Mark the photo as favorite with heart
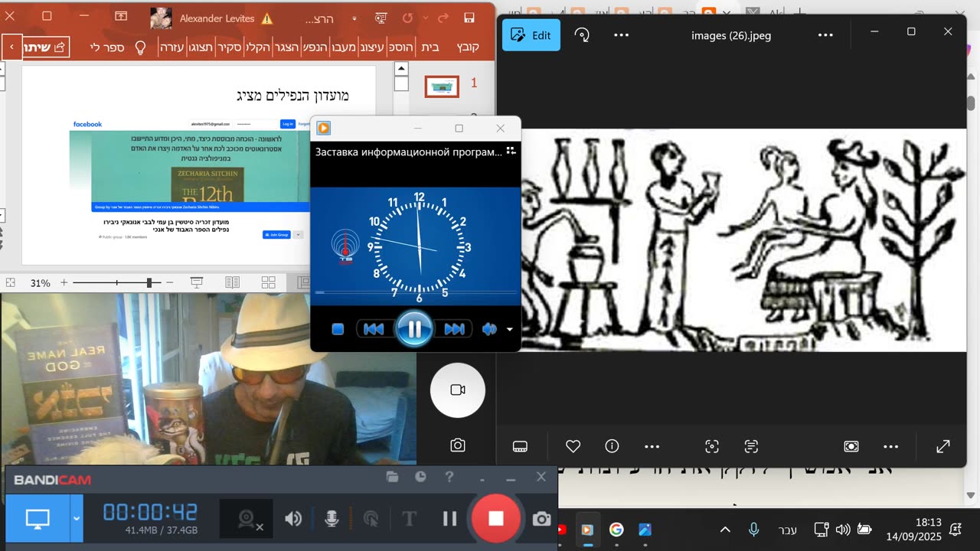 (x=573, y=446)
